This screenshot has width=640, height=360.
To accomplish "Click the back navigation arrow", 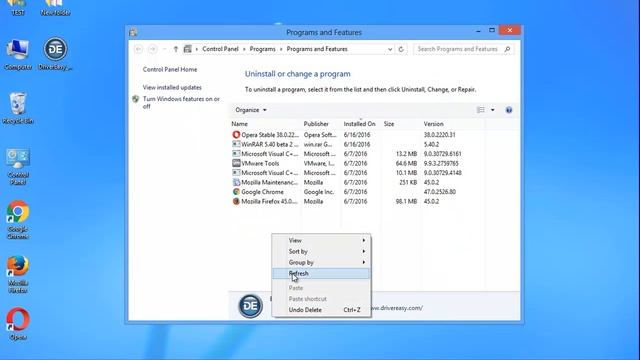I will (x=138, y=49).
